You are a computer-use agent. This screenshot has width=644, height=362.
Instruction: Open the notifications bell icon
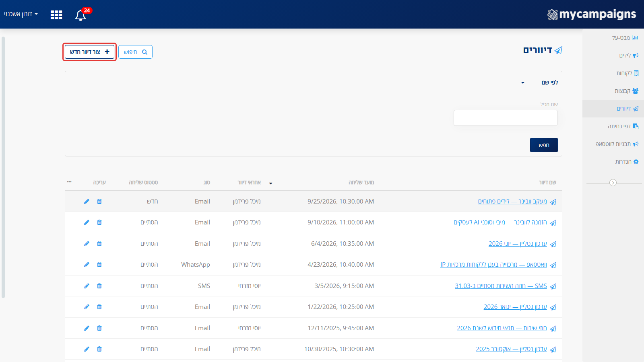81,15
